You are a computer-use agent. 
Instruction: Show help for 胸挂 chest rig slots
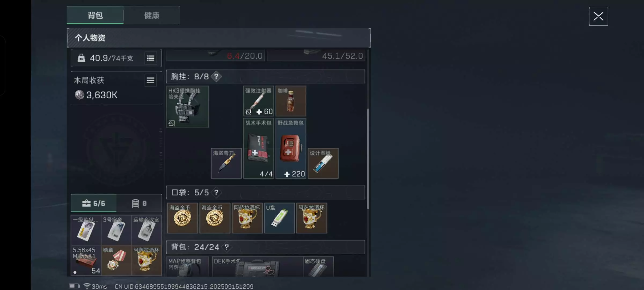216,77
